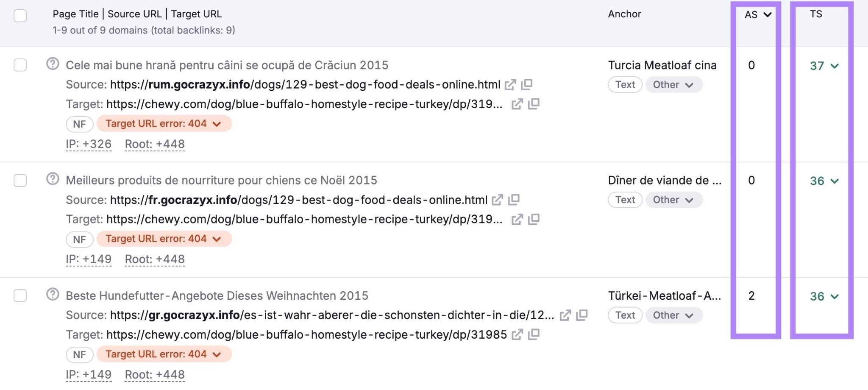The width and height of the screenshot is (868, 390).
Task: Open the Other anchor type dropdown on first row
Action: coord(673,84)
